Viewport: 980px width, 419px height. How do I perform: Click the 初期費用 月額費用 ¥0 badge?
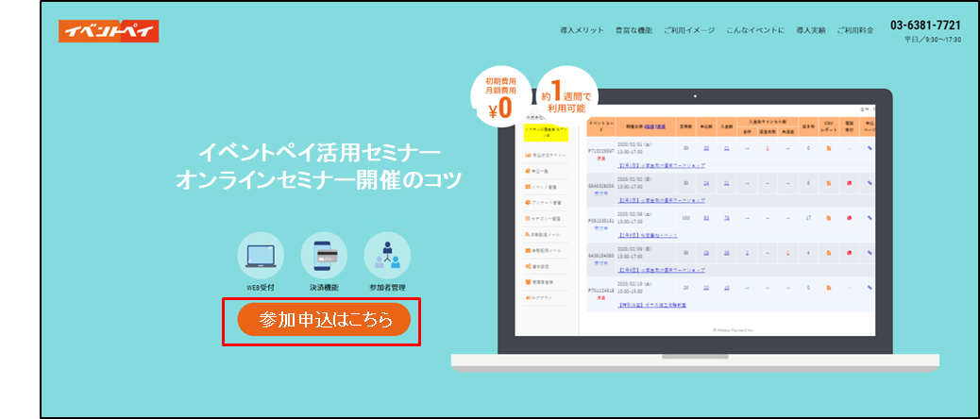tap(499, 97)
